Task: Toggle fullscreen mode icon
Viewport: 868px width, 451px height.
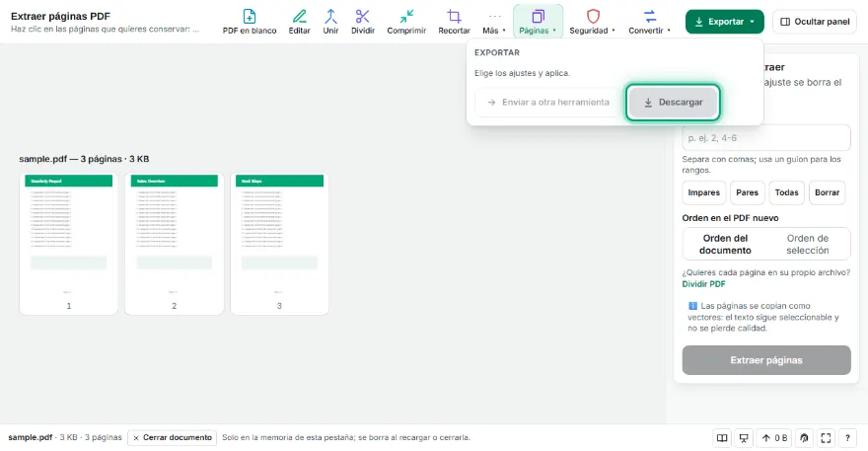Action: pyautogui.click(x=826, y=438)
